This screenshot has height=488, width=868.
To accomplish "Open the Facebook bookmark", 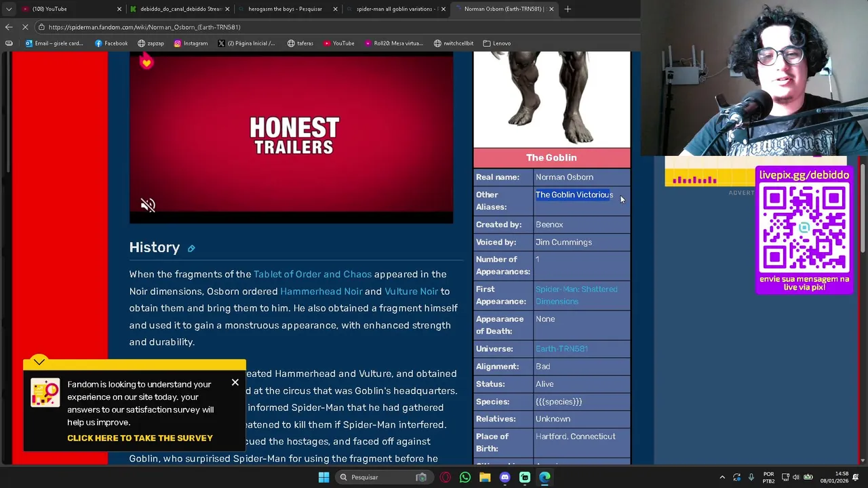I will click(111, 43).
